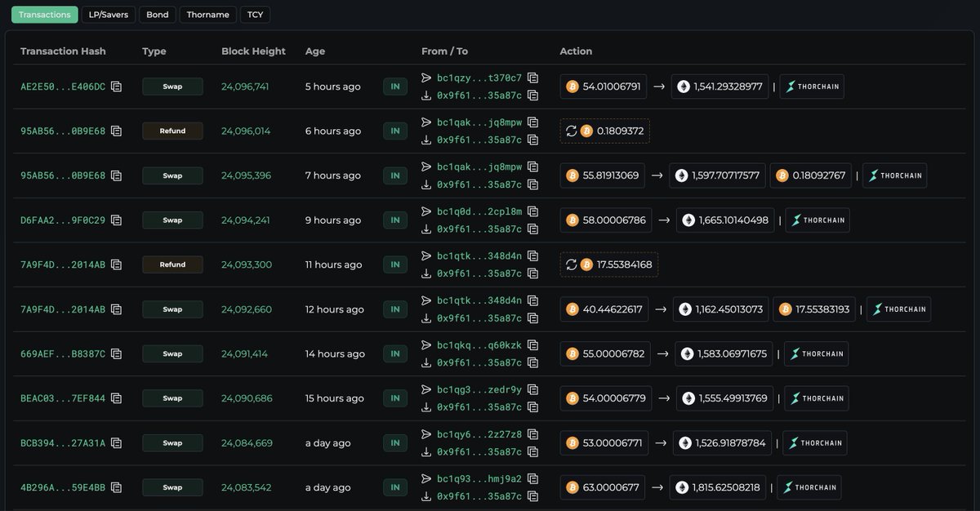Screen dimensions: 980x511
Task: Switch to the LP/Savers tab
Action: pos(109,15)
